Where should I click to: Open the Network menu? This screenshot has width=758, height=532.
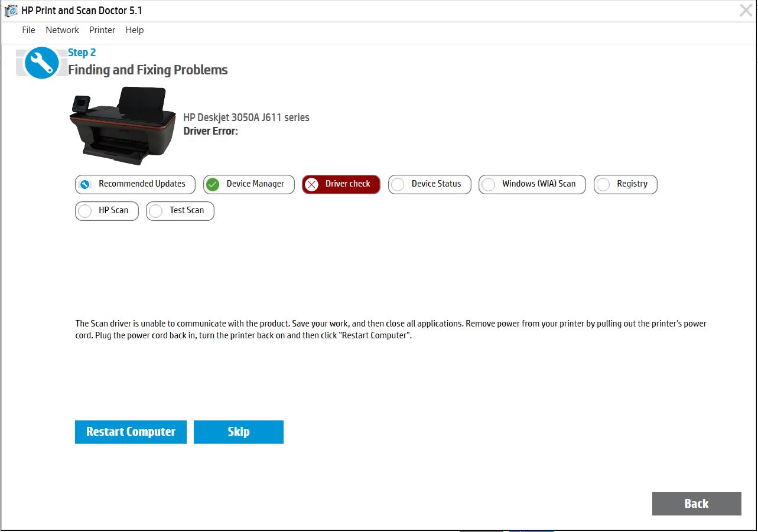[x=62, y=30]
